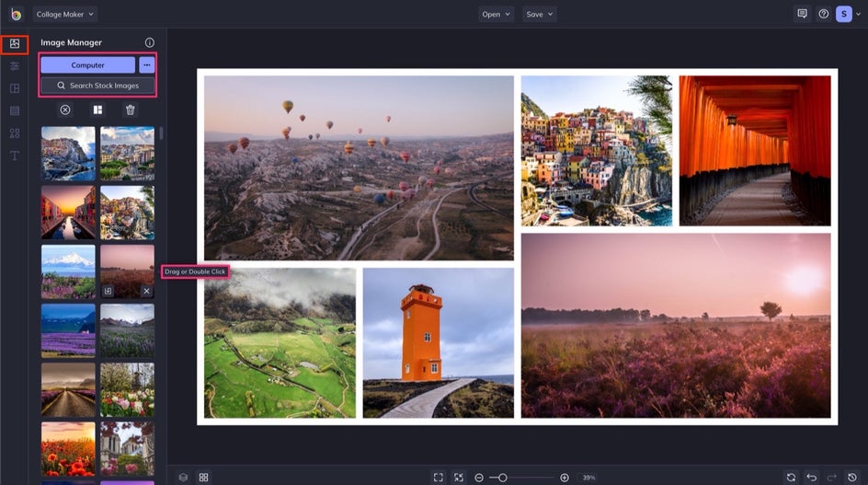Click the trash icon in Image Manager
Viewport: 868px width, 485px height.
pos(131,110)
